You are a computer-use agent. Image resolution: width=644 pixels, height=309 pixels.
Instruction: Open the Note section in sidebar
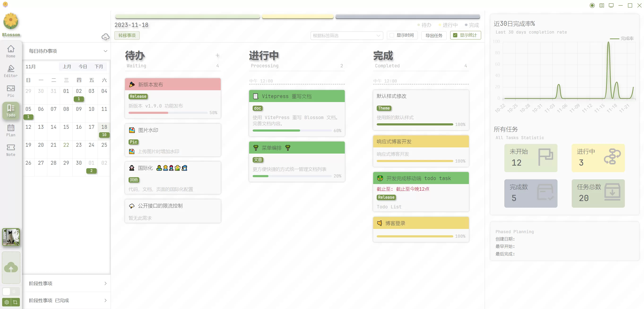(x=11, y=150)
